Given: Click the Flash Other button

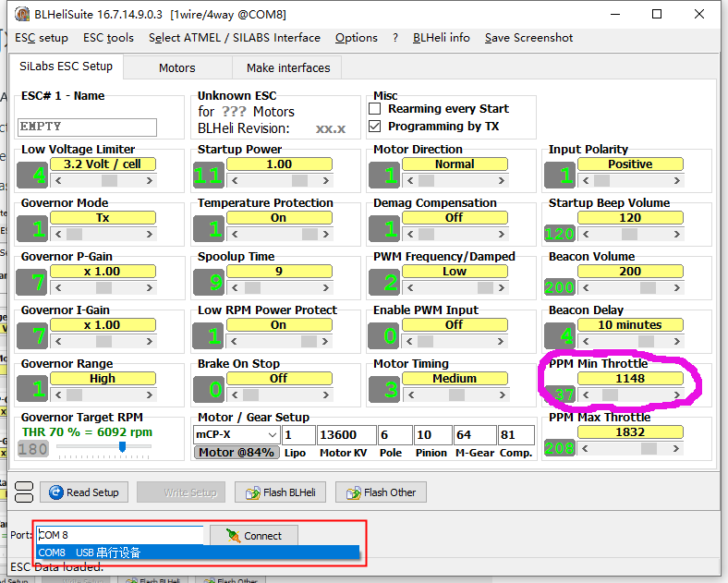Looking at the screenshot, I should point(381,492).
